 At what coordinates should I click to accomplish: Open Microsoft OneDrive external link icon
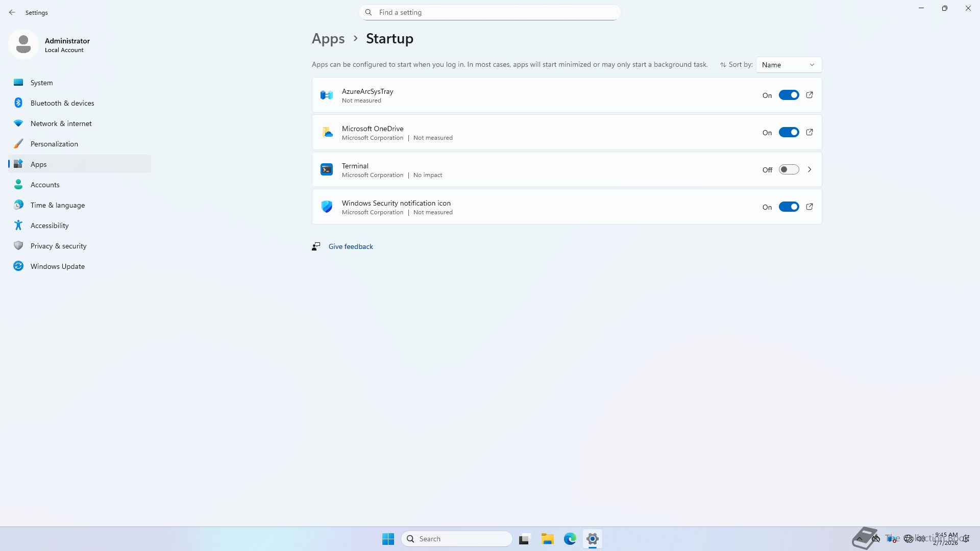810,132
